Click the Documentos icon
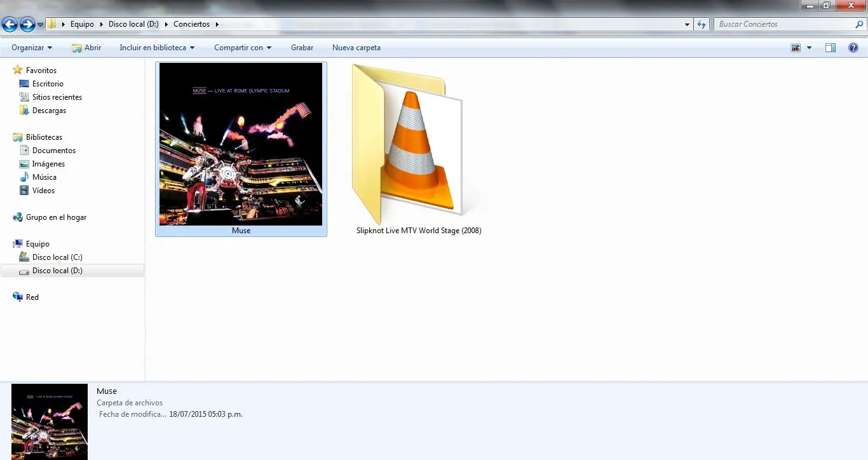 click(24, 150)
